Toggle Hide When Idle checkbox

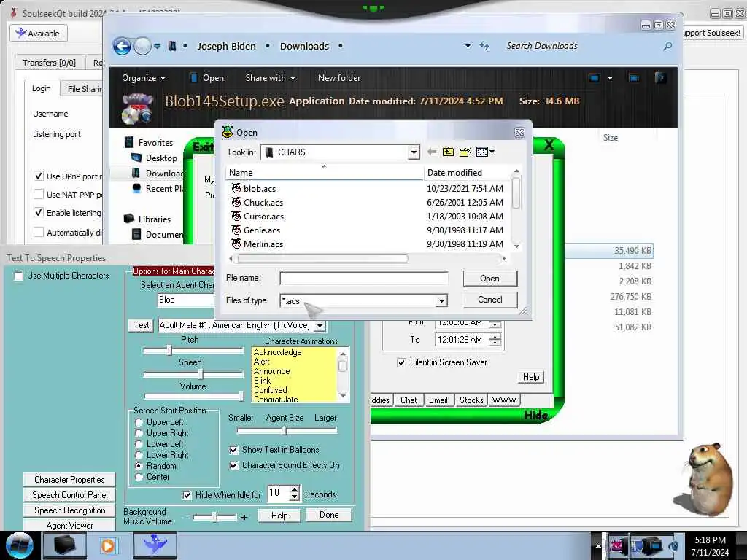pos(187,495)
